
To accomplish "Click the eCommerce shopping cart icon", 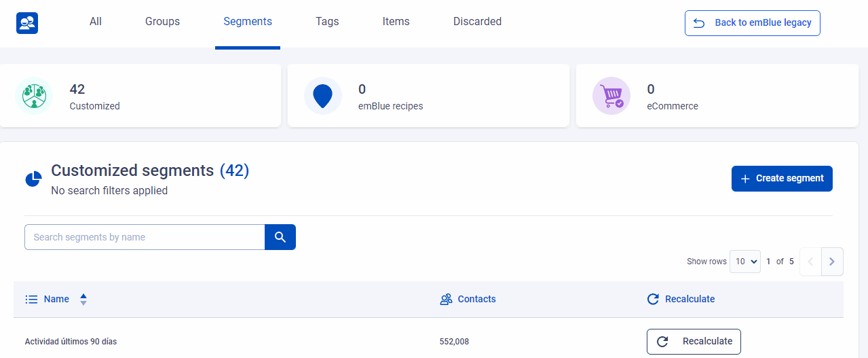I will point(611,96).
